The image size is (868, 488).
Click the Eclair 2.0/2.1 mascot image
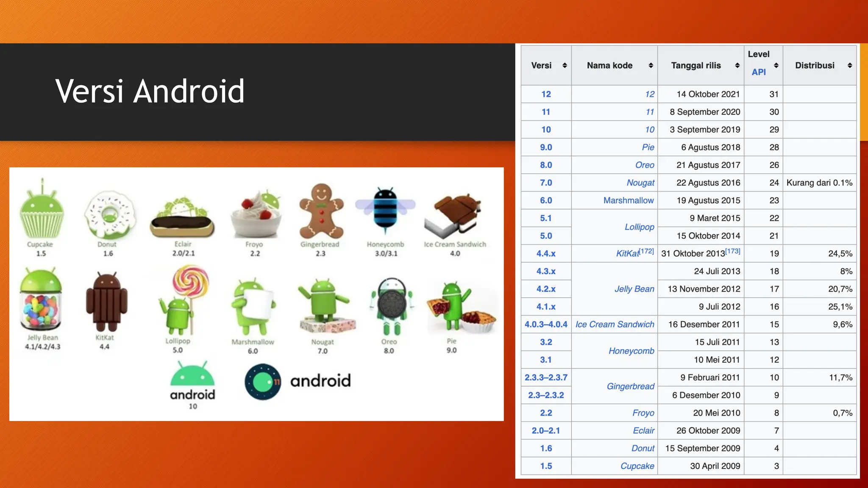click(182, 217)
